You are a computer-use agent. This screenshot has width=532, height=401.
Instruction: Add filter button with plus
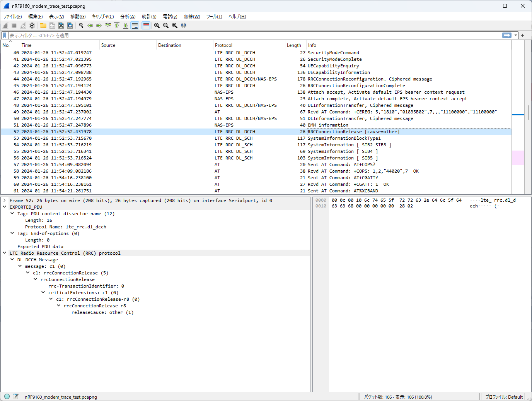[x=523, y=35]
